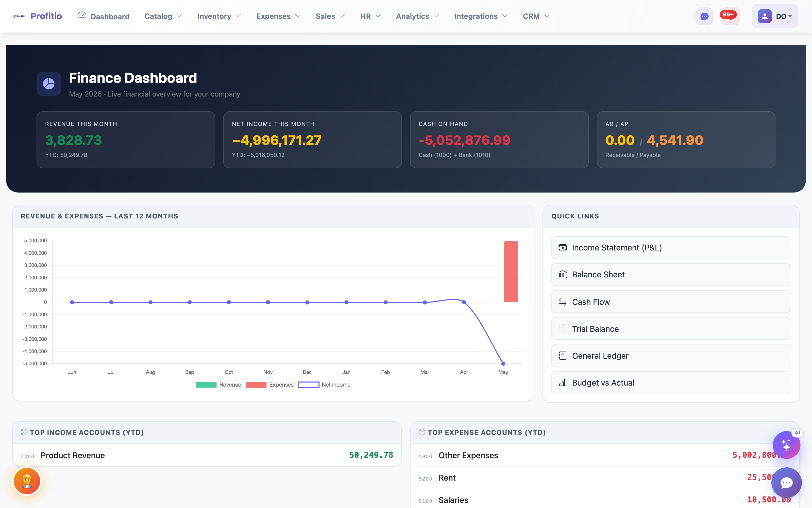Click the user avatar icon
The image size is (812, 508).
click(x=764, y=16)
